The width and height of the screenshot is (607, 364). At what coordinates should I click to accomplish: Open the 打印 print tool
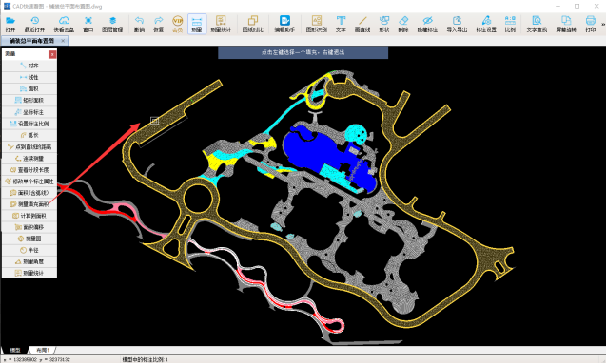pos(591,24)
